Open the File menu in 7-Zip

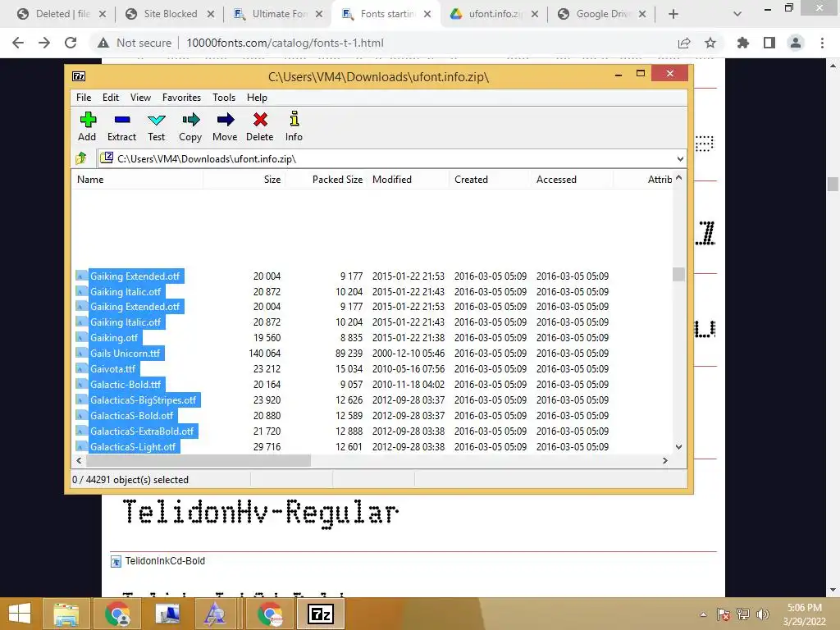(84, 98)
